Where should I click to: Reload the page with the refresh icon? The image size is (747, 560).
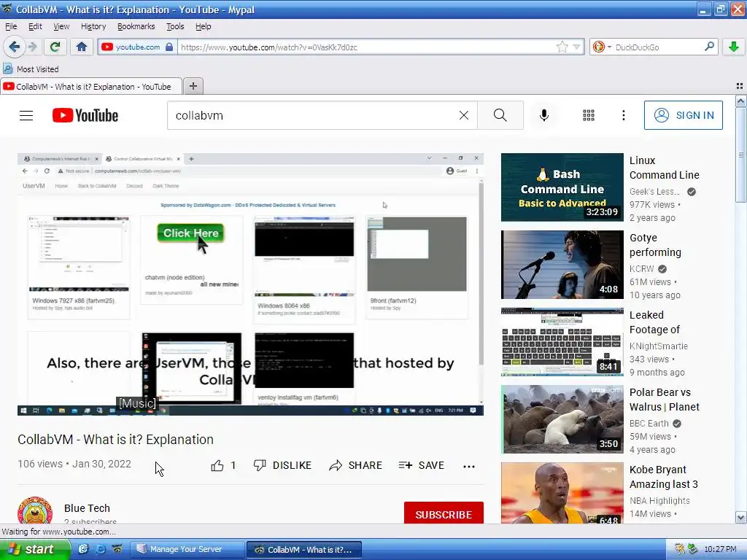(55, 47)
